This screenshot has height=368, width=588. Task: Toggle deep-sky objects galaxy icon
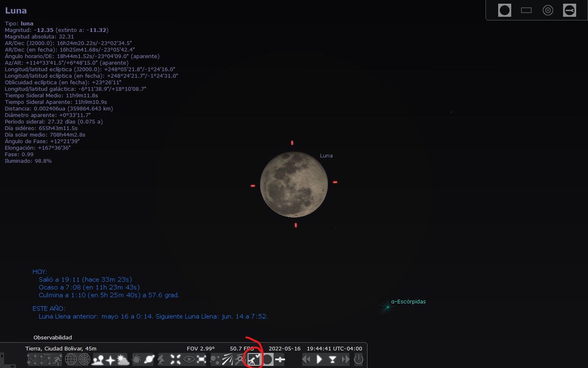pos(136,359)
